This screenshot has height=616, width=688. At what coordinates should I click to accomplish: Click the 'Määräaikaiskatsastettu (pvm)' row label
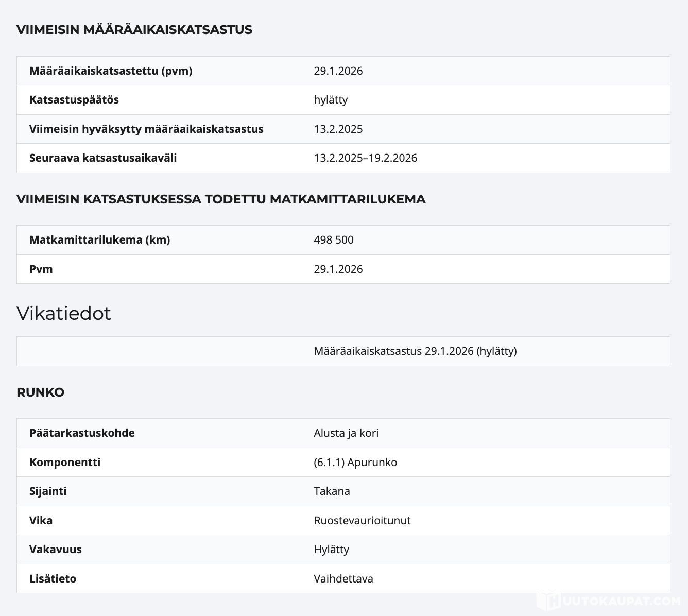pyautogui.click(x=111, y=71)
